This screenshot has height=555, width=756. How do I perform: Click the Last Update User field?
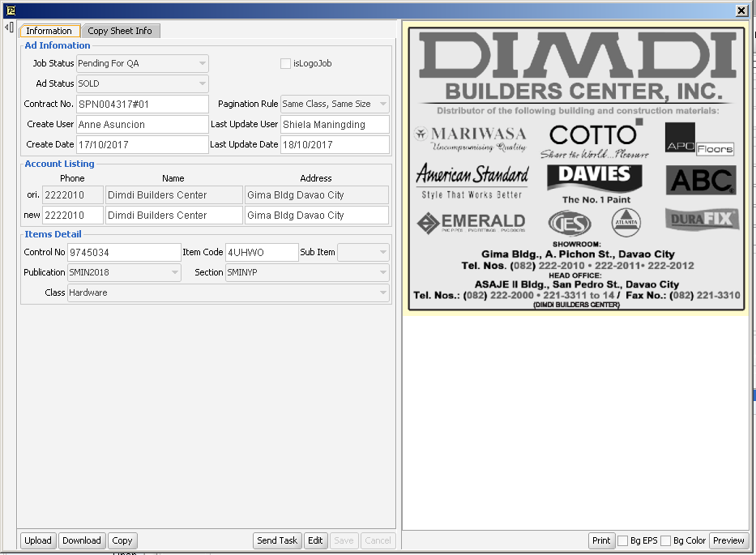[x=335, y=125]
